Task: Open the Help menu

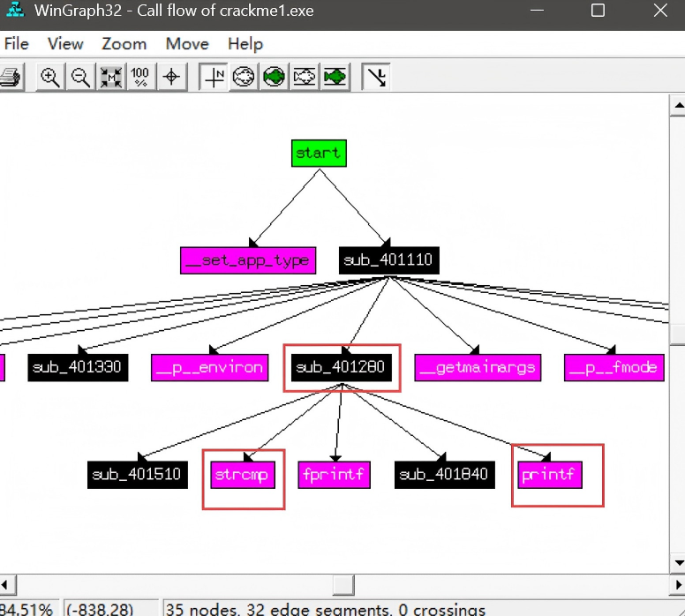Action: (245, 44)
